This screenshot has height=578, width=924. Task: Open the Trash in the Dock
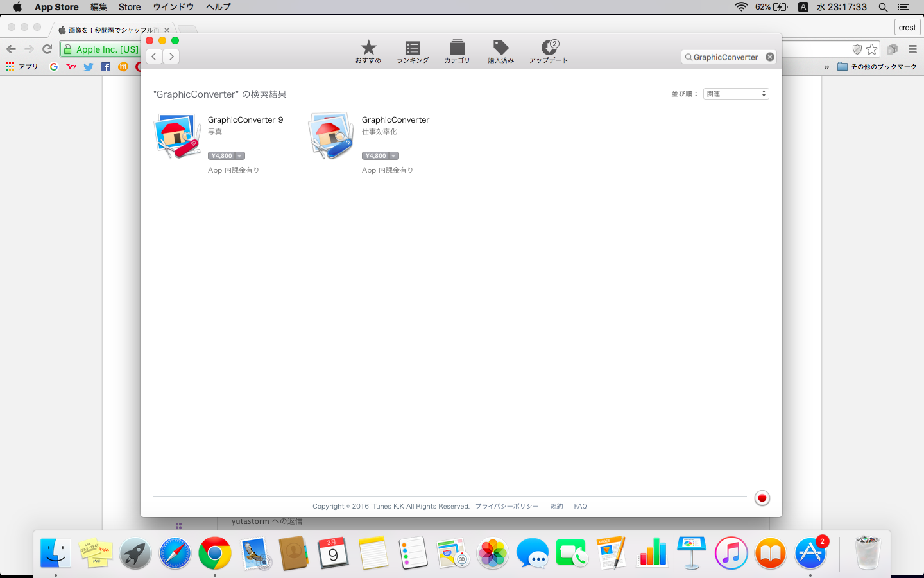[868, 553]
